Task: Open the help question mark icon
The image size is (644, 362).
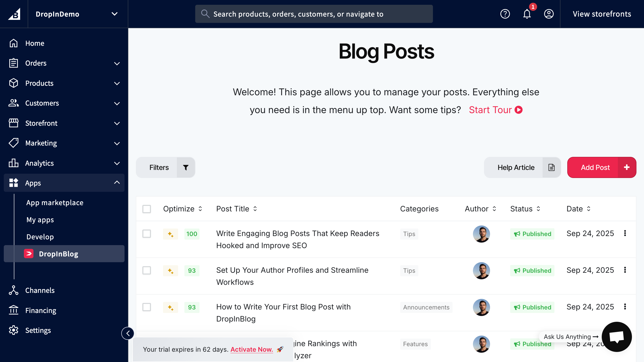Action: pyautogui.click(x=505, y=14)
